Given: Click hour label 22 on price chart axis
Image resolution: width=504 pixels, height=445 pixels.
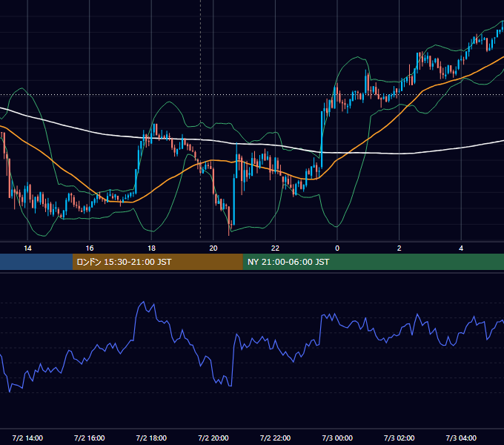Looking at the screenshot, I should click(275, 248).
